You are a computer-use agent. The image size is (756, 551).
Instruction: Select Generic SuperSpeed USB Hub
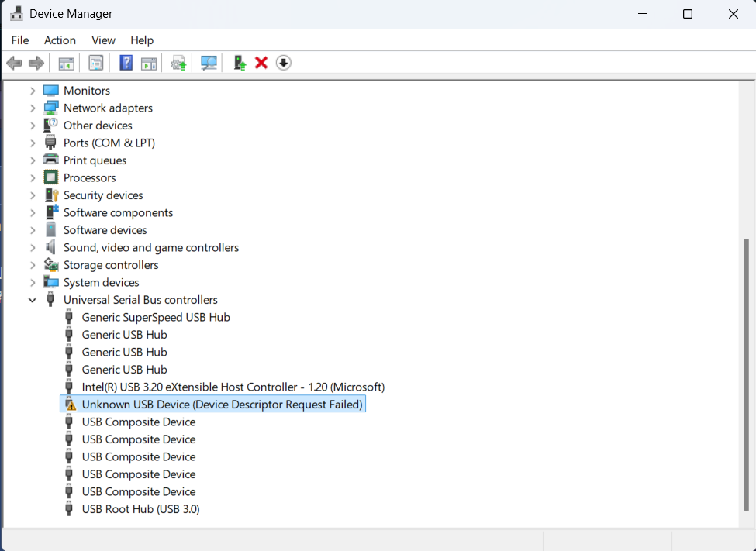pyautogui.click(x=156, y=317)
